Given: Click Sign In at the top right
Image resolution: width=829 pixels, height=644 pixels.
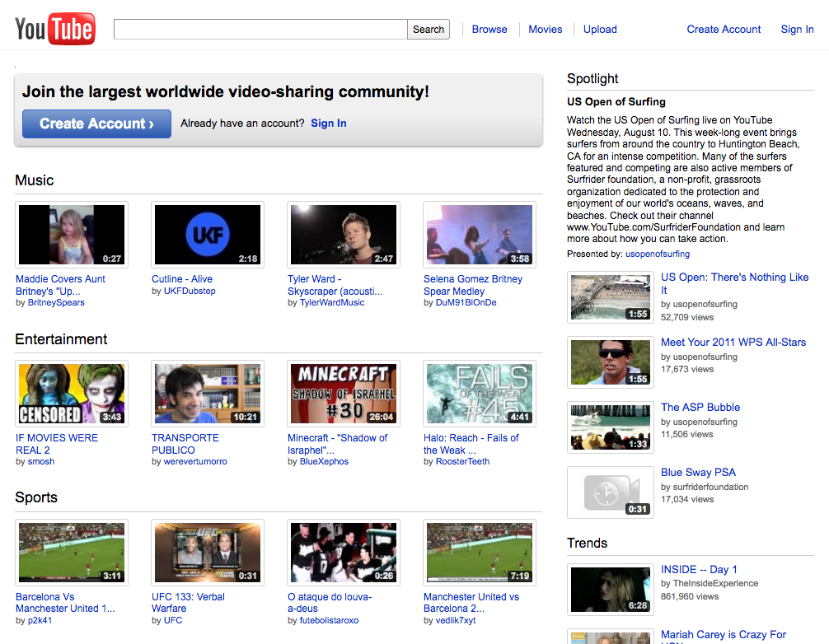Looking at the screenshot, I should 796,29.
